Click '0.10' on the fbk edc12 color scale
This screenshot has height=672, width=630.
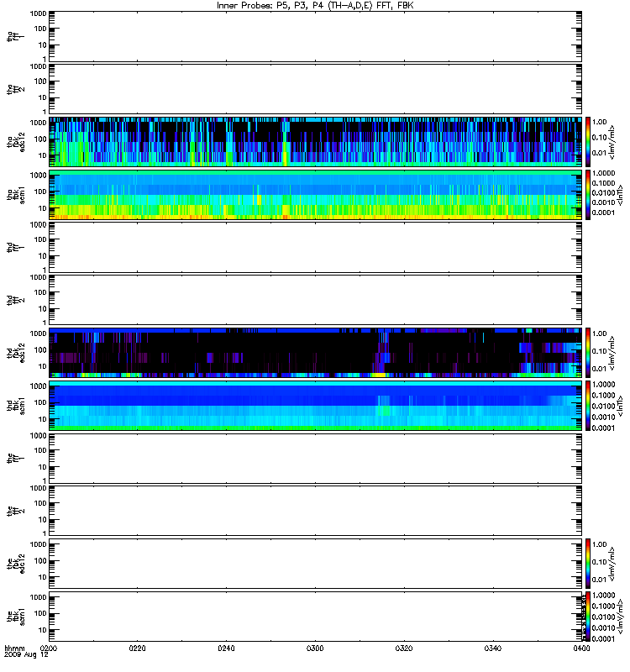click(x=600, y=562)
